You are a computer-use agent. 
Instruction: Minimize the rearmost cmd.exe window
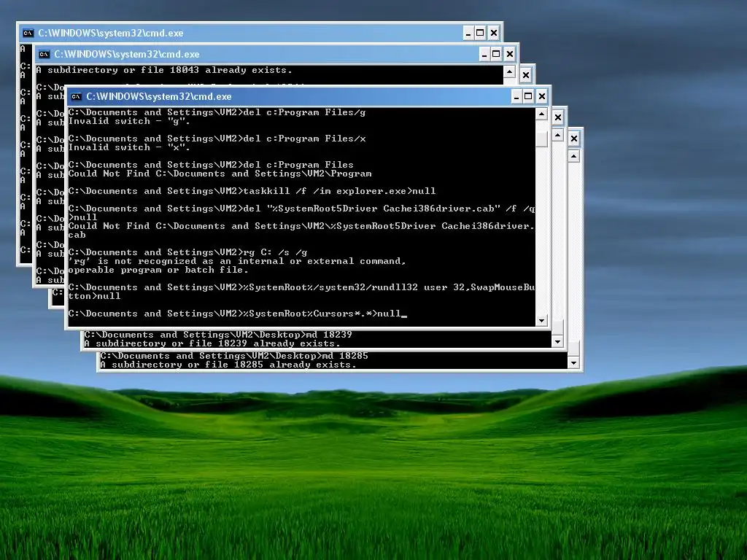(468, 34)
